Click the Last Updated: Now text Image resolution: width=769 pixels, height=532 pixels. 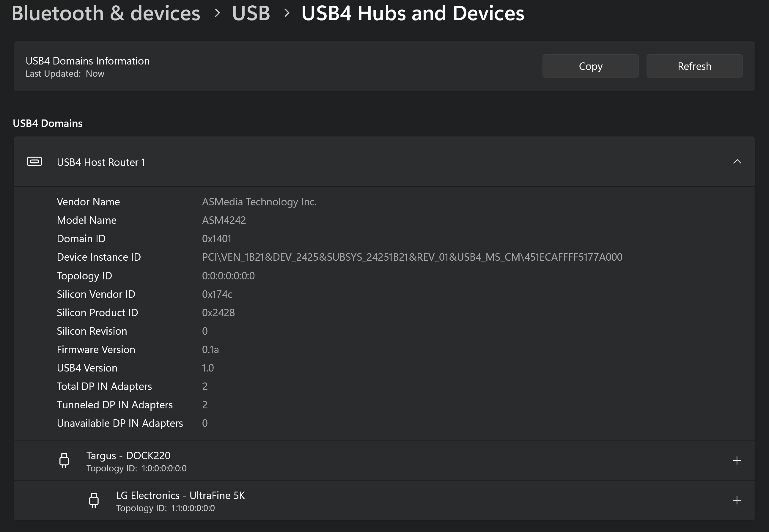(x=65, y=74)
